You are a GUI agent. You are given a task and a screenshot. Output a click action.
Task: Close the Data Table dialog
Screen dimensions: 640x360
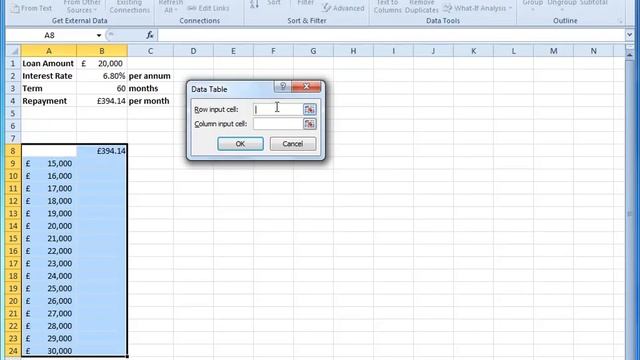[307, 86]
